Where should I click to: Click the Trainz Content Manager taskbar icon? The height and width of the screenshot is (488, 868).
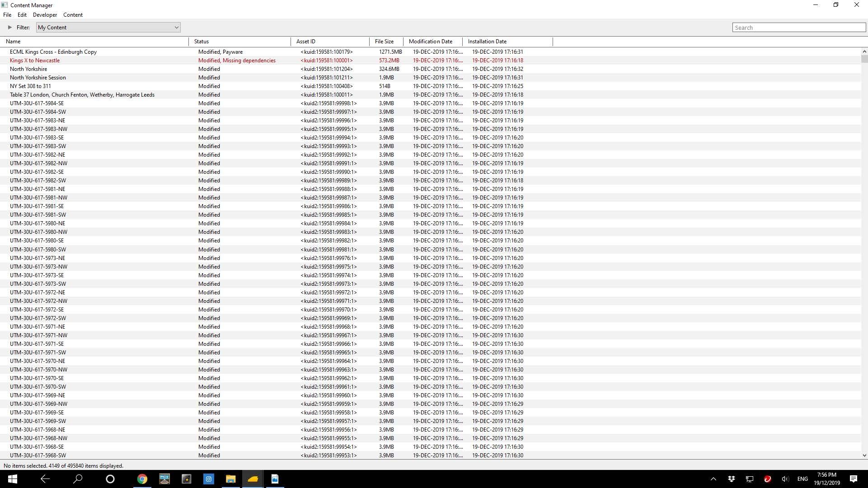253,479
